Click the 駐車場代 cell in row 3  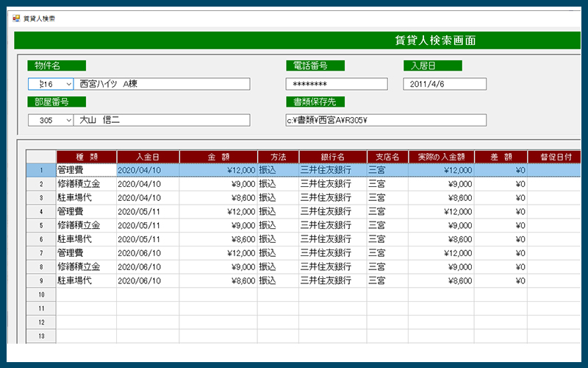point(86,198)
